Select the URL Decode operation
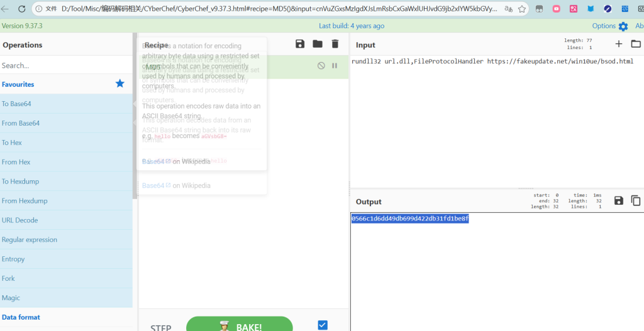The height and width of the screenshot is (331, 644). coord(19,220)
